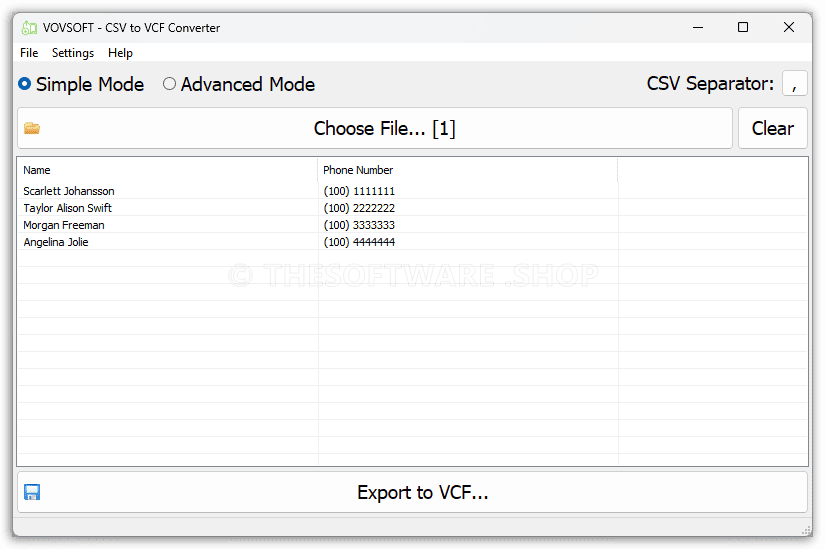Enable Advanced Mode radio button
Image resolution: width=825 pixels, height=549 pixels.
pos(170,85)
